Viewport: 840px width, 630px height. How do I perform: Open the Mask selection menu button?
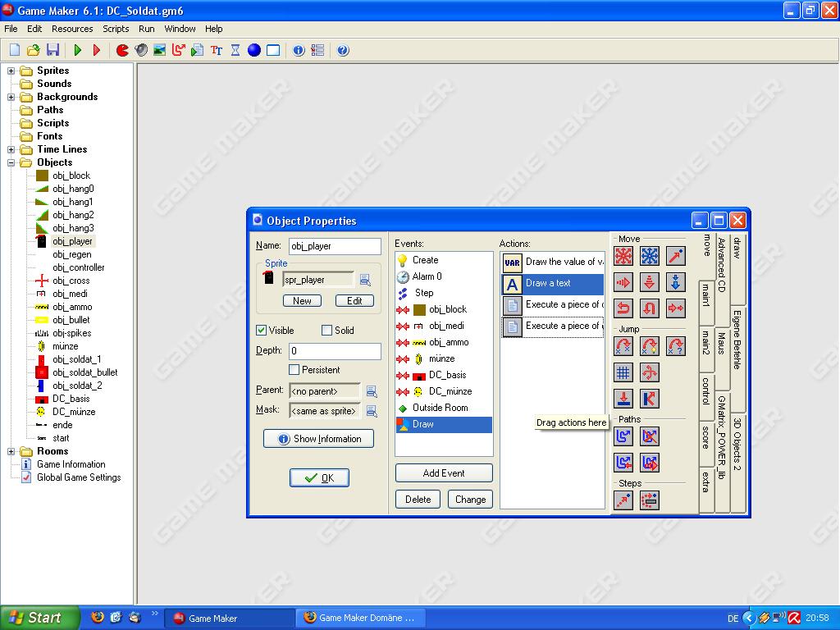[x=372, y=411]
